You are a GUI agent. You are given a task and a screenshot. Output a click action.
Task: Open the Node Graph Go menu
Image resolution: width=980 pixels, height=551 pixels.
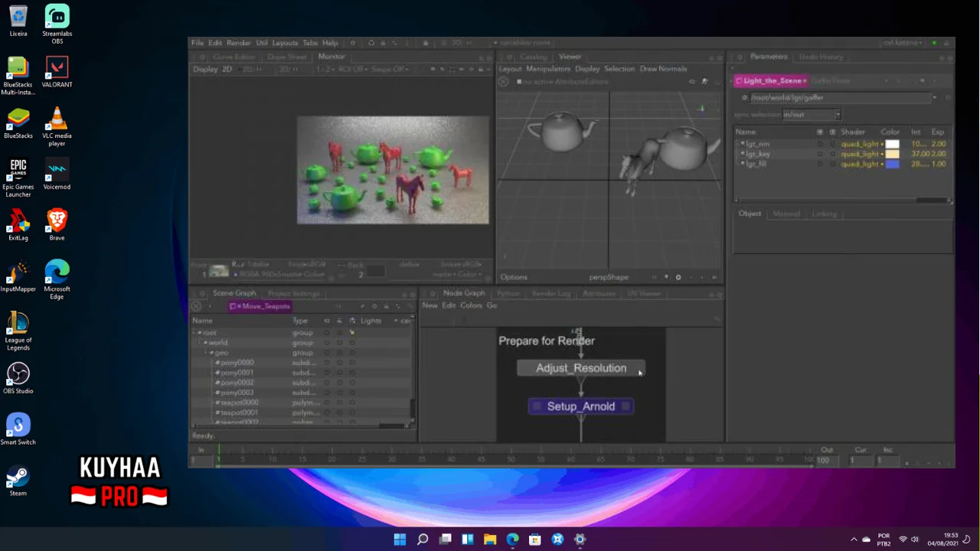[492, 305]
